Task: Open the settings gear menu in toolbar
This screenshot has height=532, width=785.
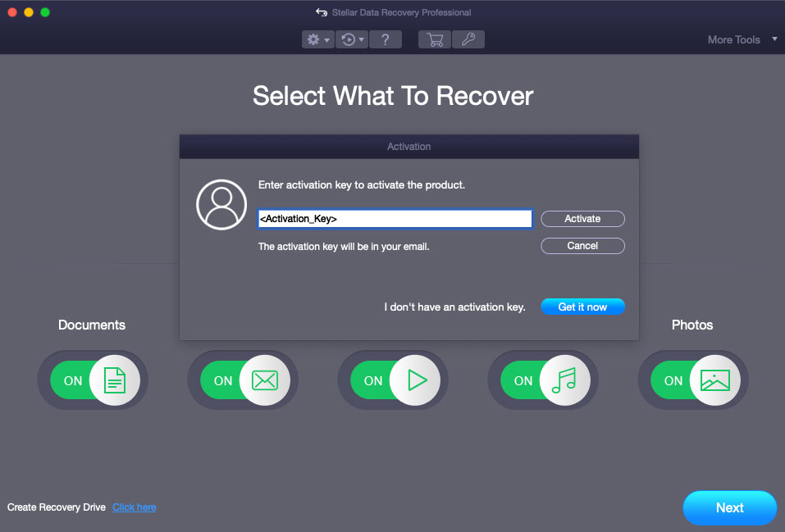Action: pyautogui.click(x=318, y=39)
